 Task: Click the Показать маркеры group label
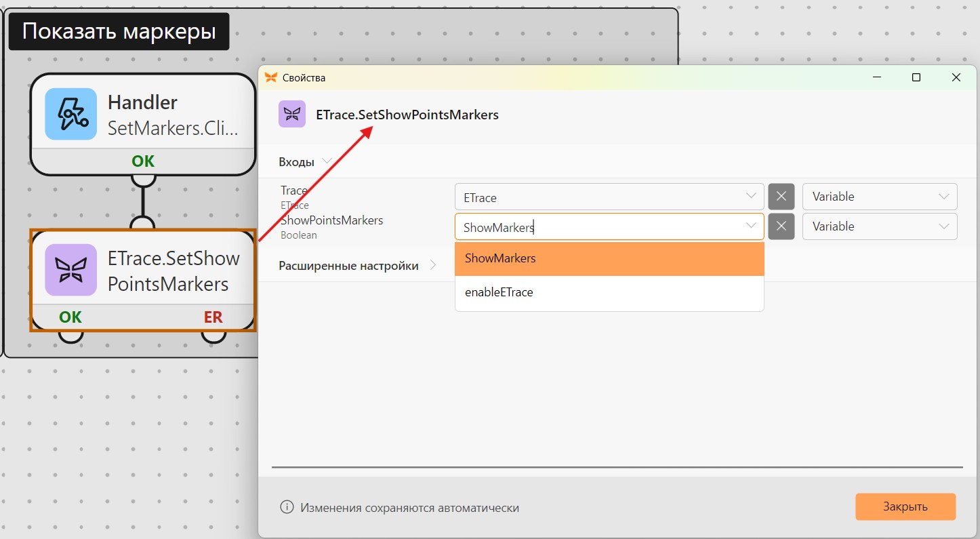pos(119,31)
